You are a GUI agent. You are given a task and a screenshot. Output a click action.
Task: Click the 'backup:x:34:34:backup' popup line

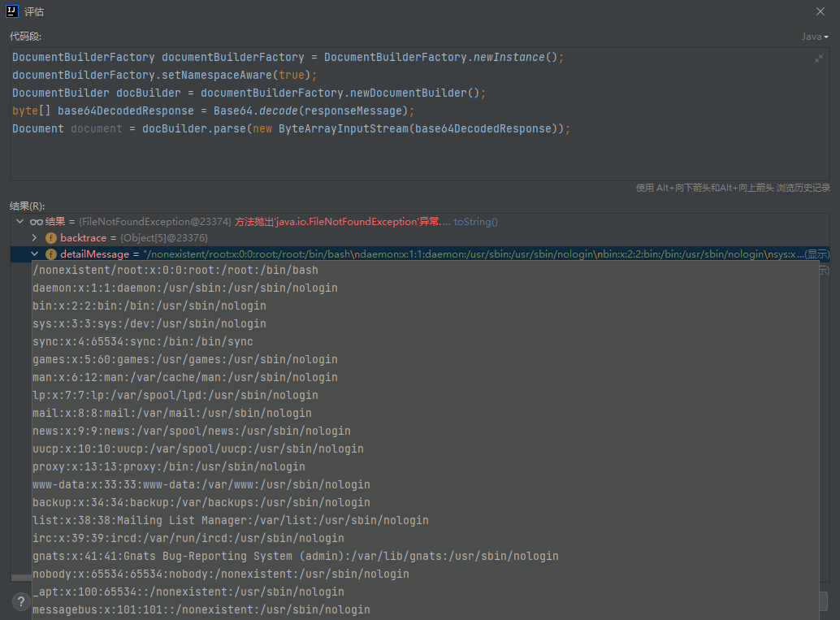point(201,502)
